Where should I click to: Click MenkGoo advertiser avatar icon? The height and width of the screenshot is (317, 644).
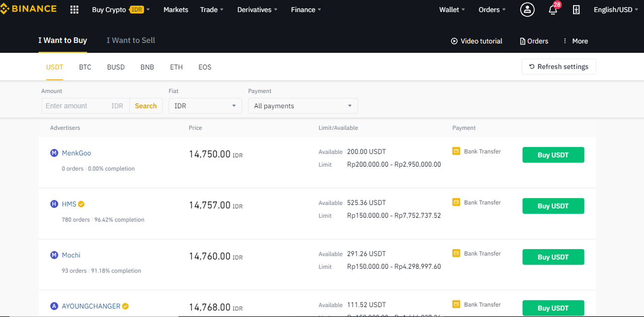tap(54, 153)
